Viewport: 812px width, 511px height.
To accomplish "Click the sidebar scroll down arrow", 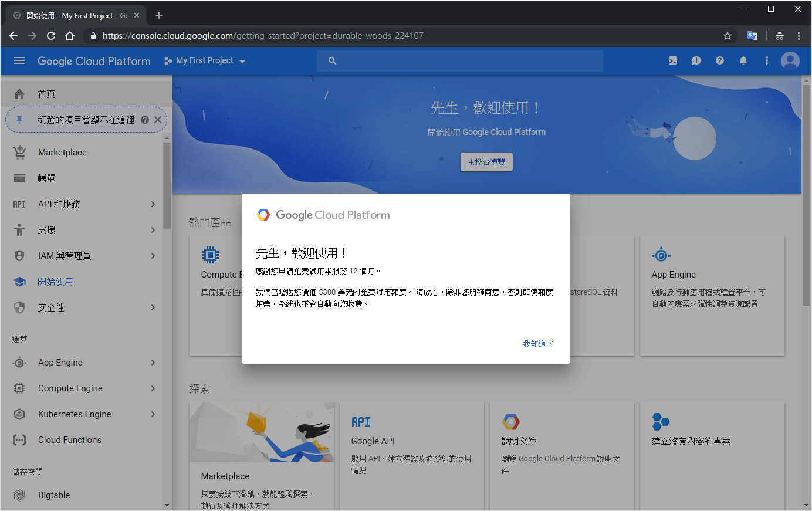I will coord(167,505).
